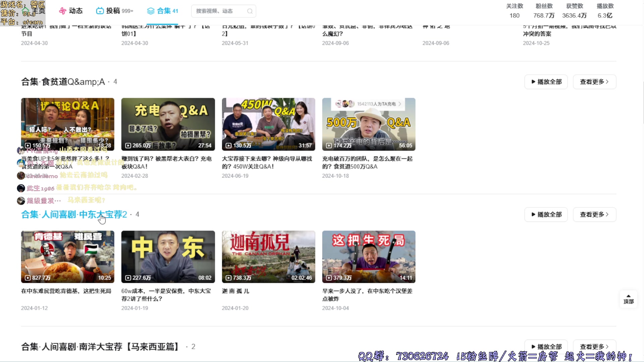Click play-count icon on 827.7万 video
The height and width of the screenshot is (362, 644).
click(28, 278)
